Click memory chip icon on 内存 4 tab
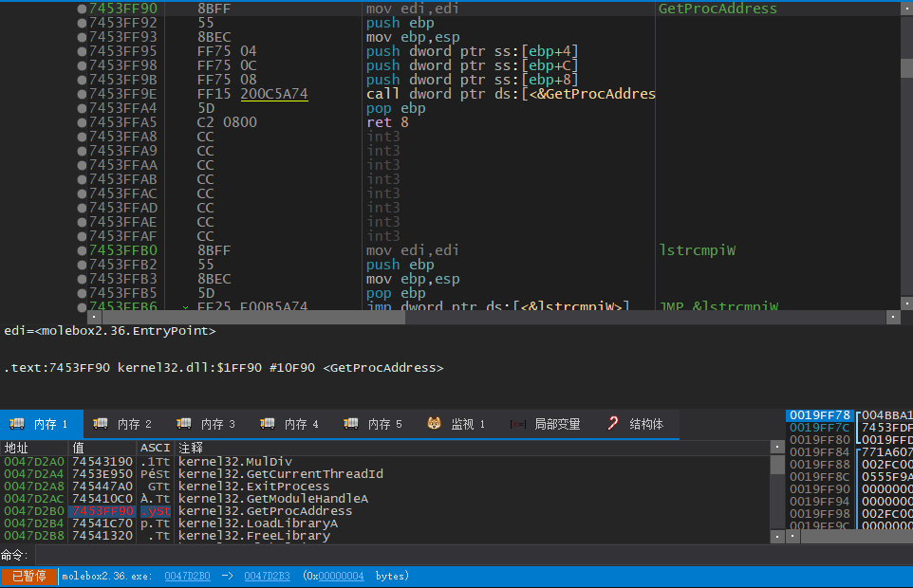Screen dimensions: 913x588 268,424
